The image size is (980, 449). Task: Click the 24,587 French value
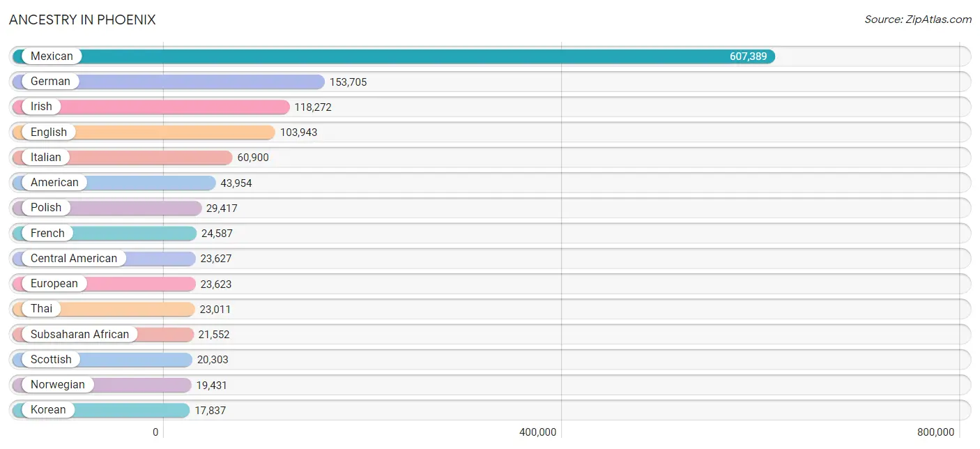[217, 234]
